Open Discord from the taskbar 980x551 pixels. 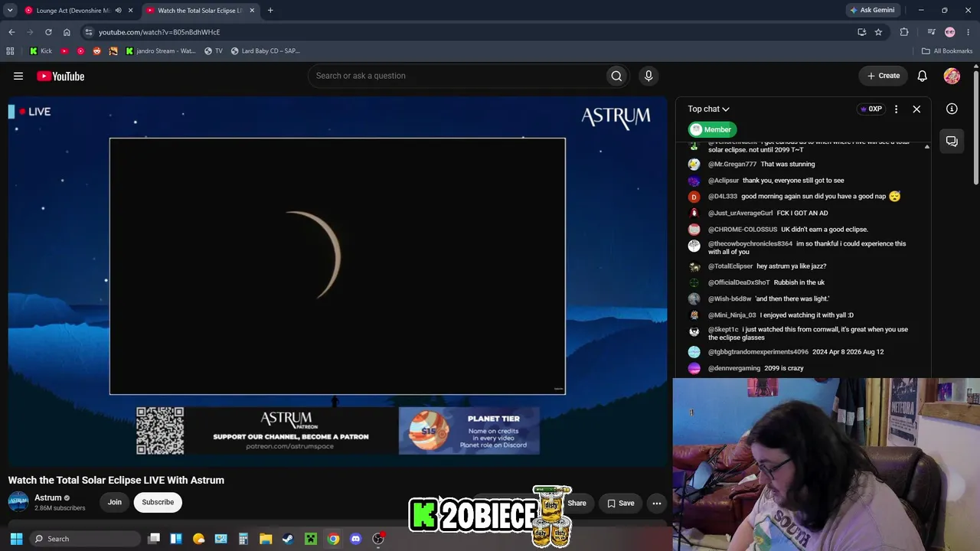point(355,539)
